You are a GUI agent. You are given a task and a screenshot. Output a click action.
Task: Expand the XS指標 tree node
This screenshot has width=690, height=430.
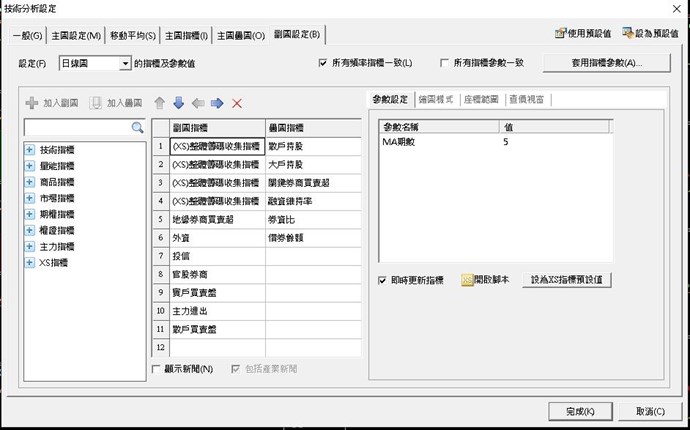[31, 262]
